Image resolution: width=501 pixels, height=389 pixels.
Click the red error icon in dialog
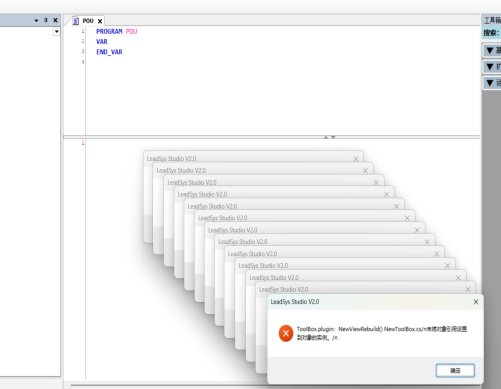286,333
